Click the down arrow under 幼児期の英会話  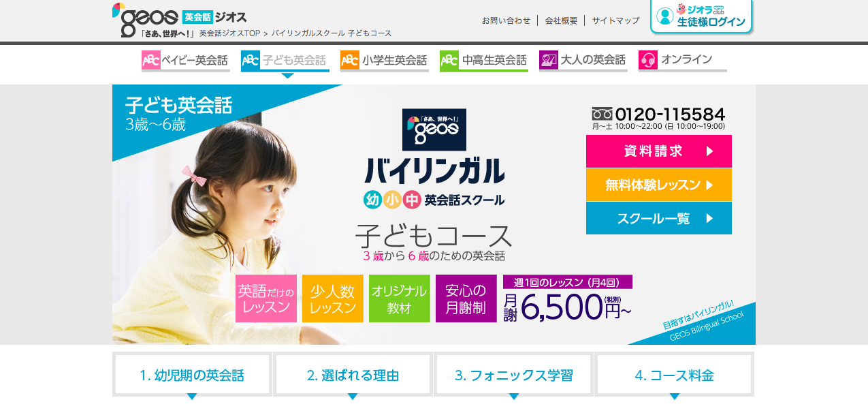pyautogui.click(x=192, y=397)
